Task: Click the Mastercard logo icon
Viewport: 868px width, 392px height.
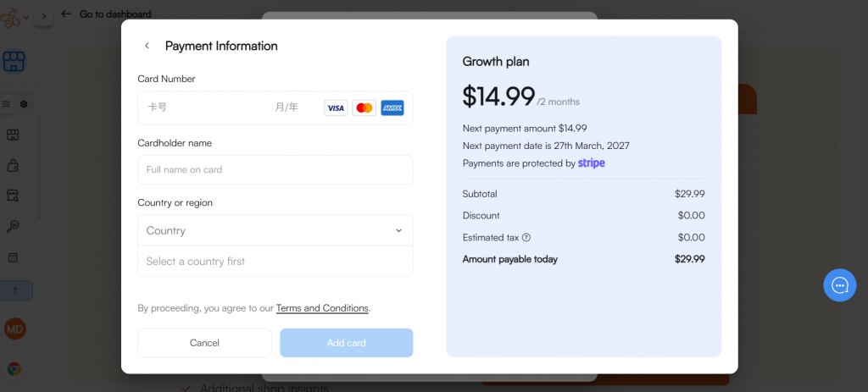Action: tap(364, 108)
